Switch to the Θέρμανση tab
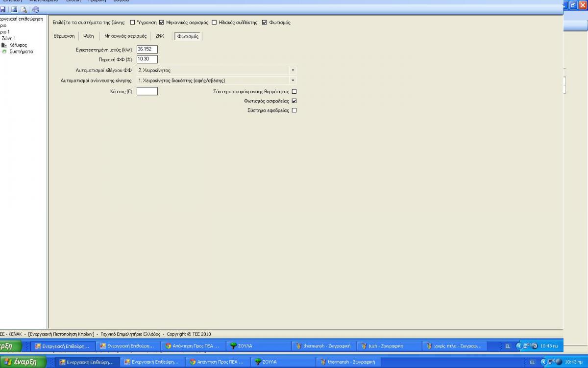 pyautogui.click(x=64, y=36)
